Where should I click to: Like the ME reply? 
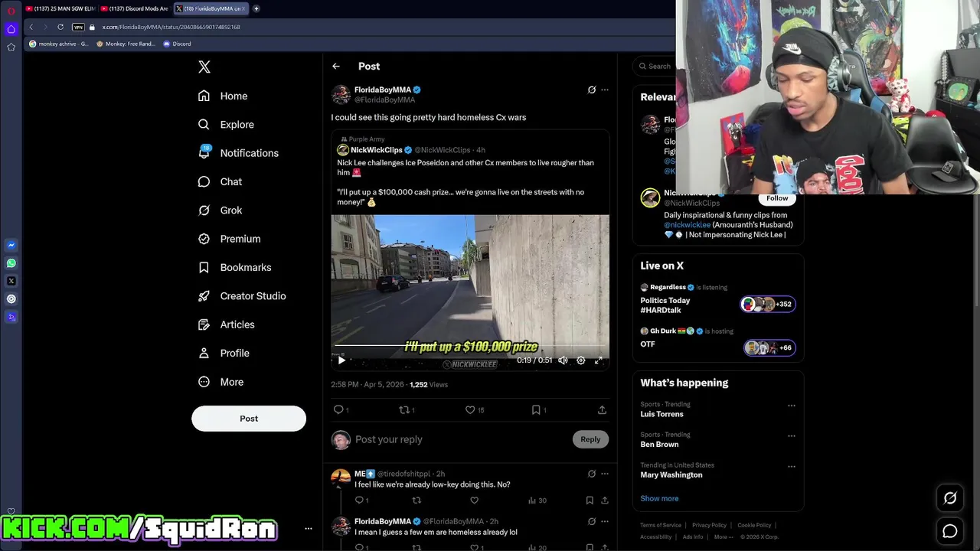(474, 500)
